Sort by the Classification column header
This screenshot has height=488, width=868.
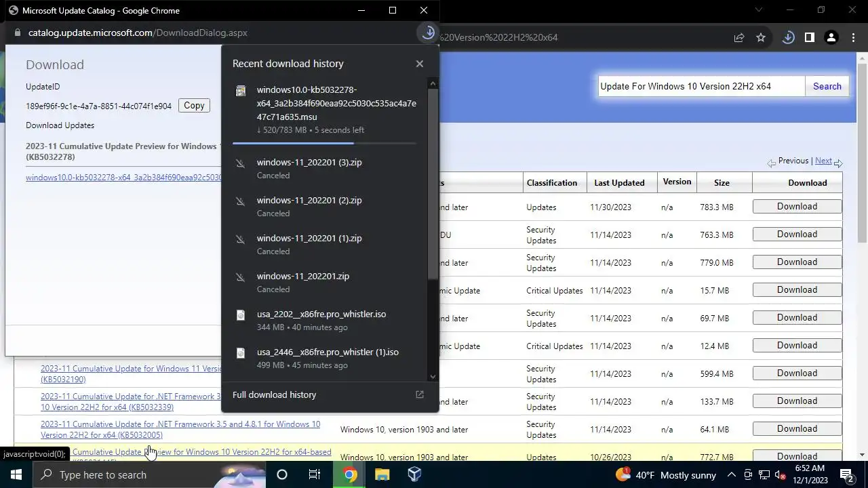pos(552,182)
